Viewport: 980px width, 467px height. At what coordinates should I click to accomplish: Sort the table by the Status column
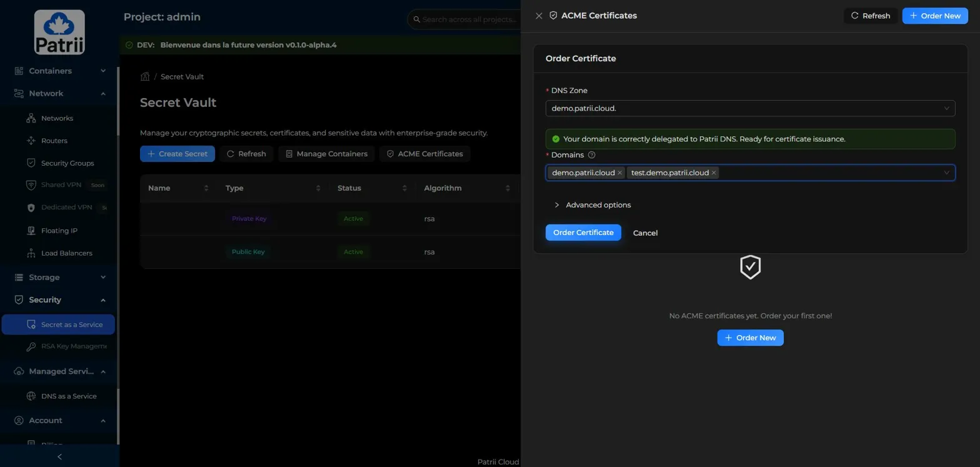(x=404, y=188)
